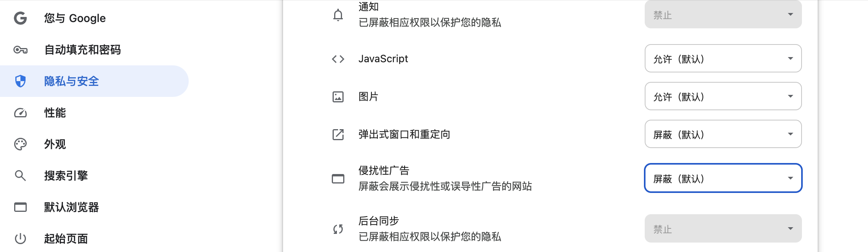
Task: Open the JavaScript permission dropdown
Action: (x=723, y=59)
